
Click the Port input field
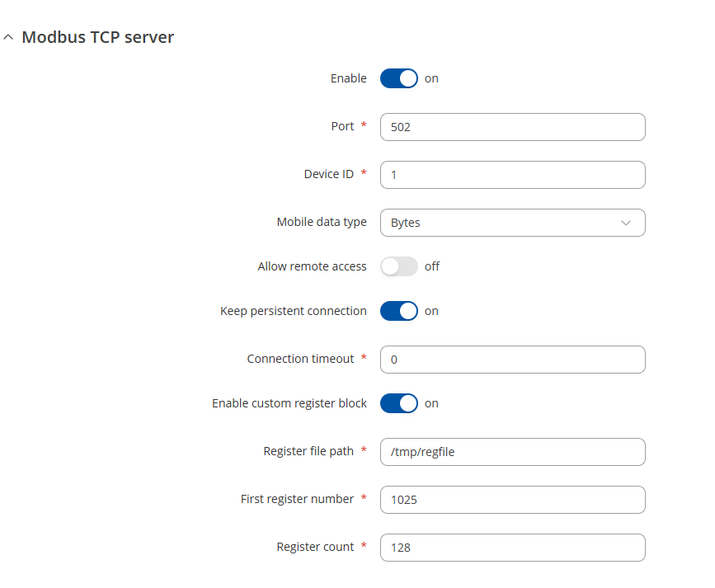coord(512,127)
